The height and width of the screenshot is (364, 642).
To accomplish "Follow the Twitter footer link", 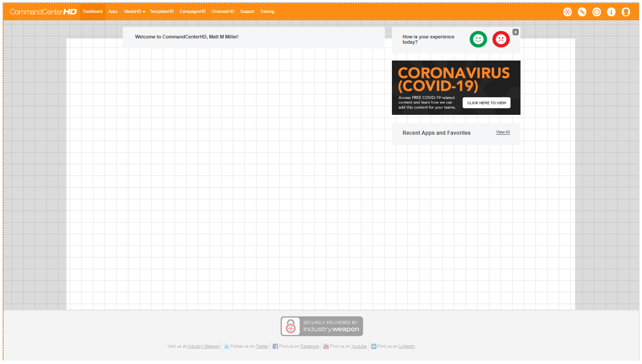I will click(x=262, y=346).
